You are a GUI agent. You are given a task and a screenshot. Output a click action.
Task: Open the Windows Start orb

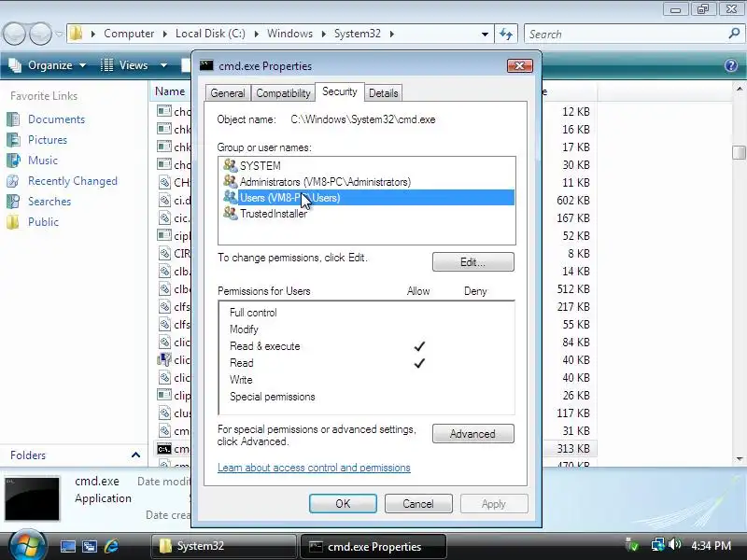tap(28, 545)
